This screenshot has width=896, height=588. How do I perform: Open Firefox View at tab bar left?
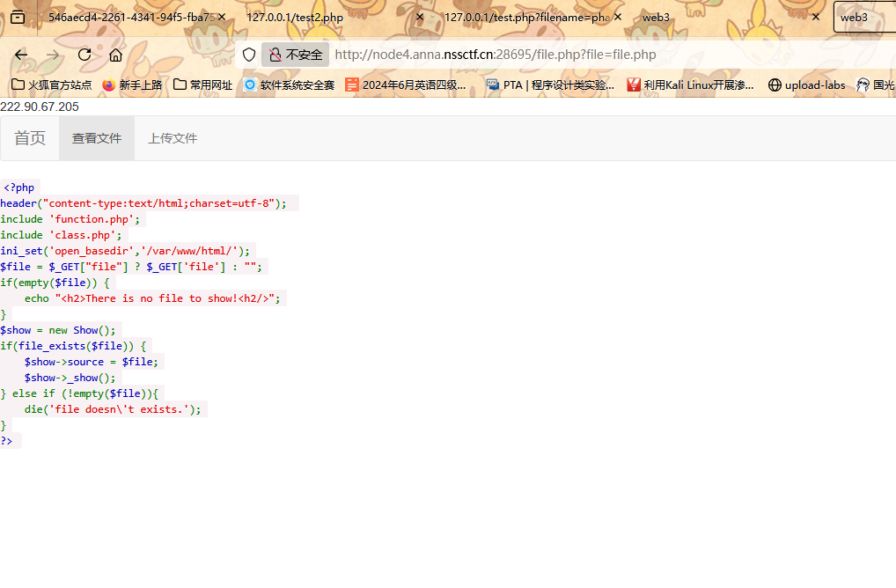pos(18,17)
